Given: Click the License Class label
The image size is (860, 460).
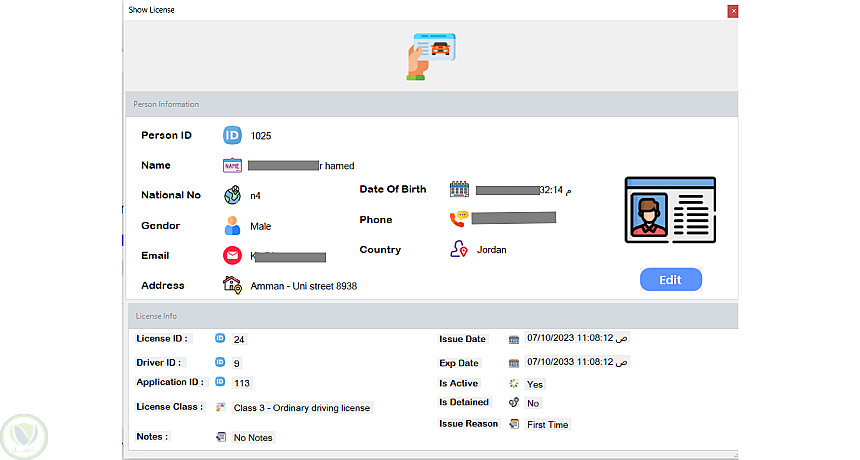Looking at the screenshot, I should [x=169, y=407].
